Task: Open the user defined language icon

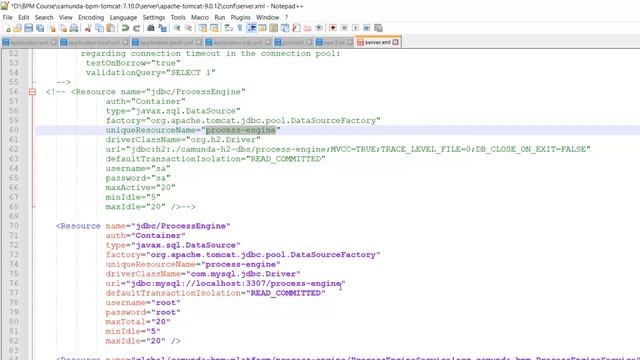Action: point(262,28)
